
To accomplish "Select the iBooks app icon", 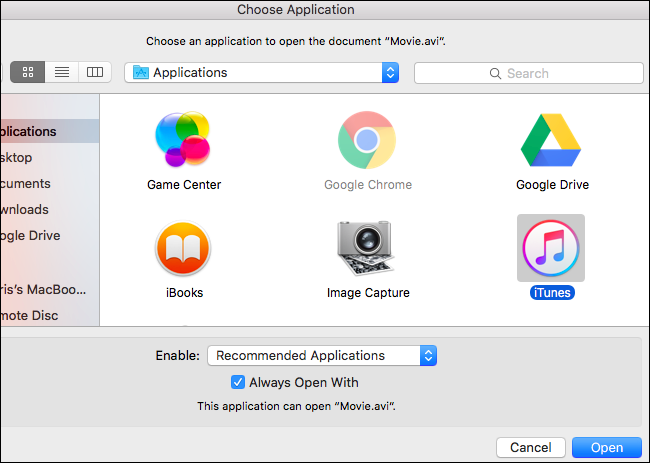I will click(x=183, y=249).
